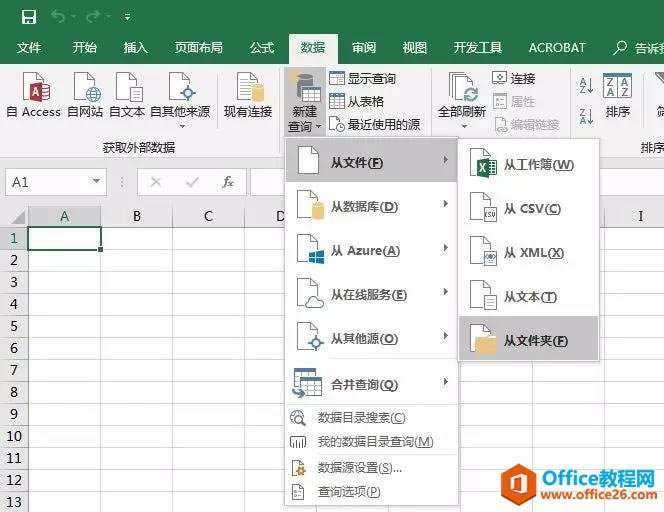Switch to the 视图 ribbon tab
The height and width of the screenshot is (512, 664).
coord(415,47)
